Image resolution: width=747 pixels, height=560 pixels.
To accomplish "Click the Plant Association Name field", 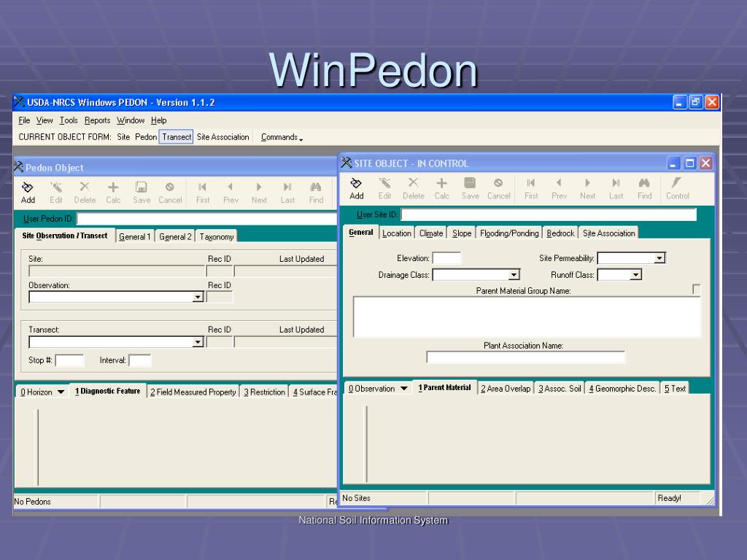I will tap(526, 357).
